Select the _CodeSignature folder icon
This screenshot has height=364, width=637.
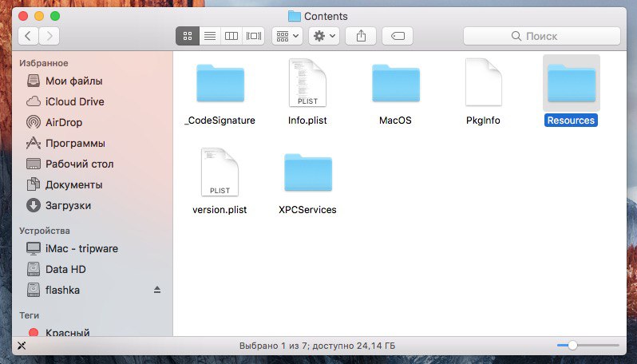click(x=220, y=83)
